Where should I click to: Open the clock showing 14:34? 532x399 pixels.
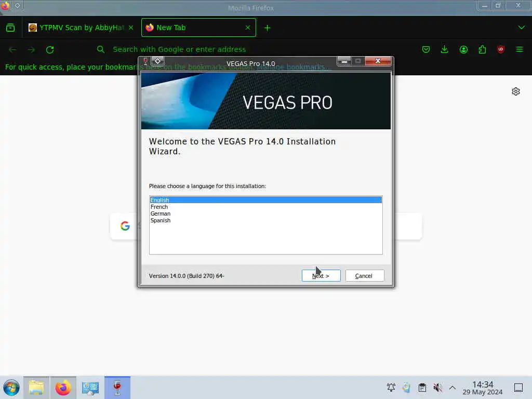tap(483, 388)
